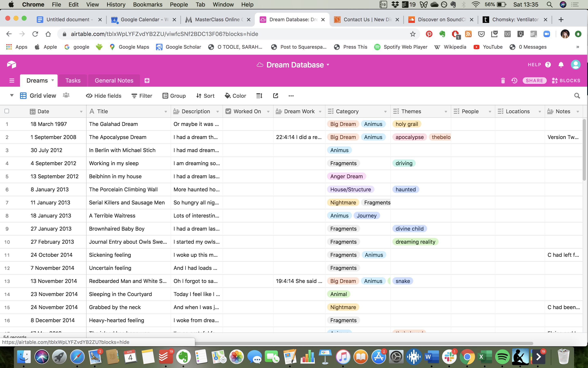Change row height icon

click(x=259, y=96)
